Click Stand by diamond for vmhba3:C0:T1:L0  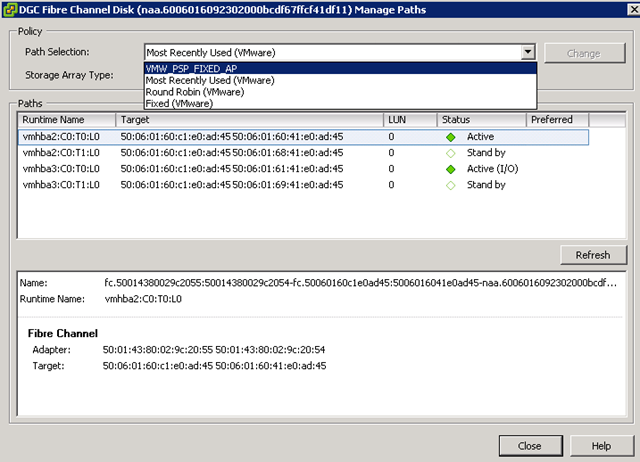click(451, 185)
